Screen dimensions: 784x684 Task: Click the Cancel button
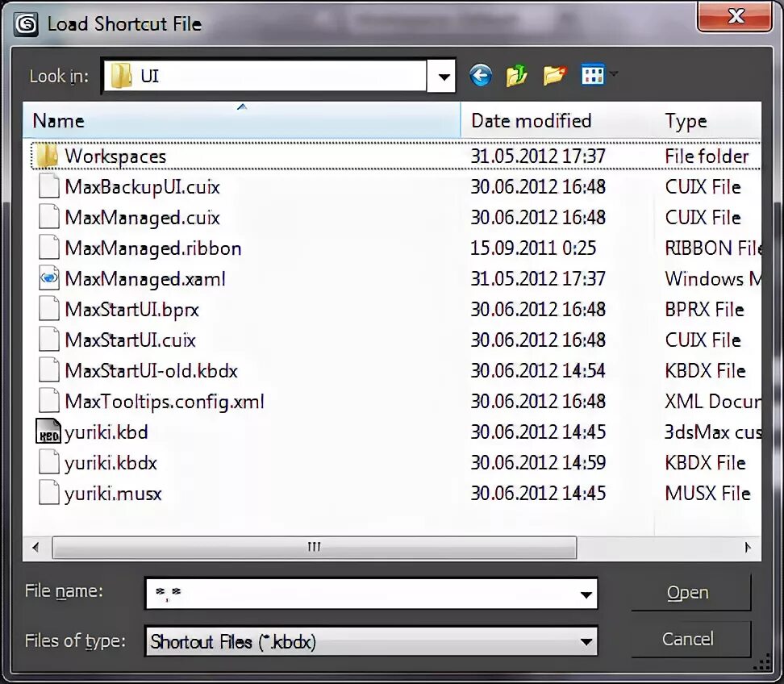690,639
